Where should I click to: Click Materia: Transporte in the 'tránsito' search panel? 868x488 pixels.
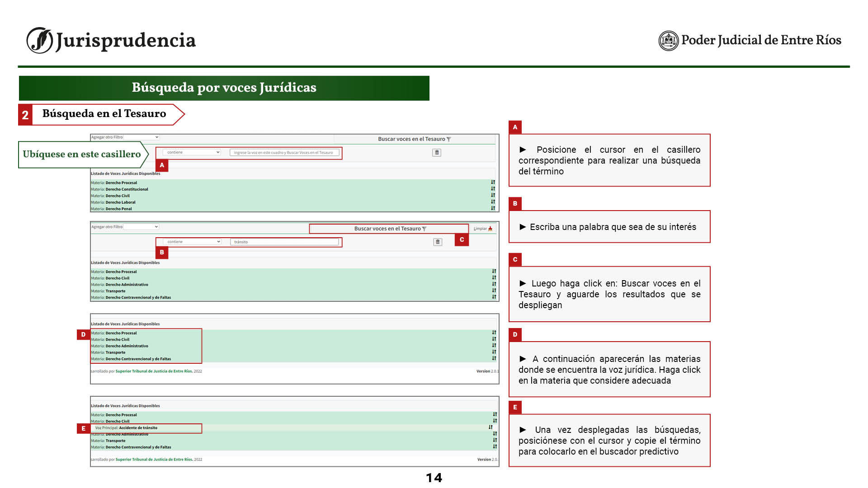(108, 291)
